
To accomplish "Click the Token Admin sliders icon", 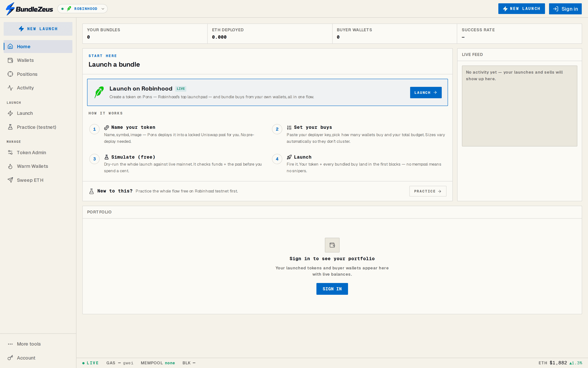I will (10, 153).
